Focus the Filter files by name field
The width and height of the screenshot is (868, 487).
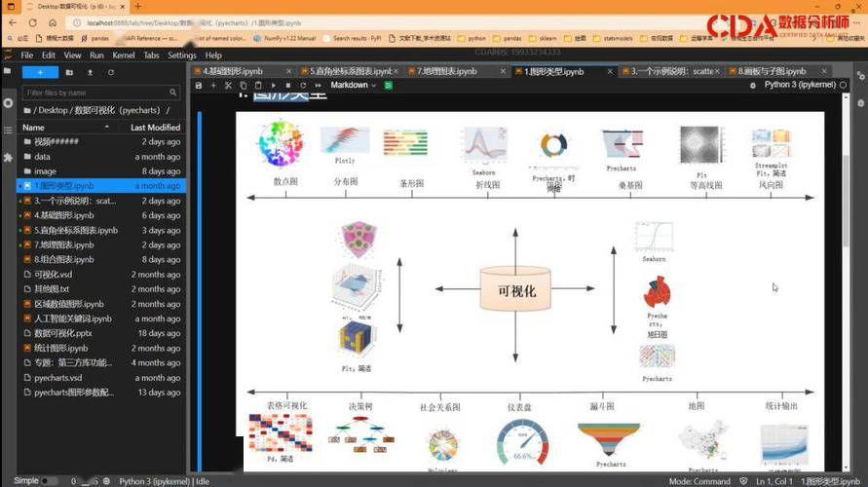click(x=100, y=93)
